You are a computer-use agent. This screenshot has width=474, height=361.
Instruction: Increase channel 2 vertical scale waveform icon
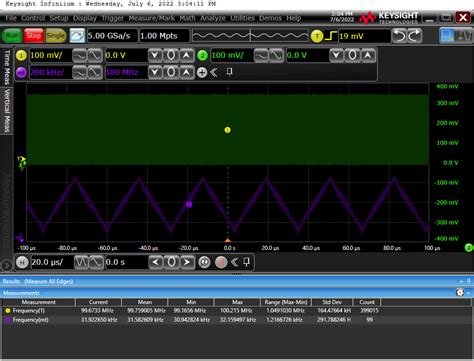[276, 55]
